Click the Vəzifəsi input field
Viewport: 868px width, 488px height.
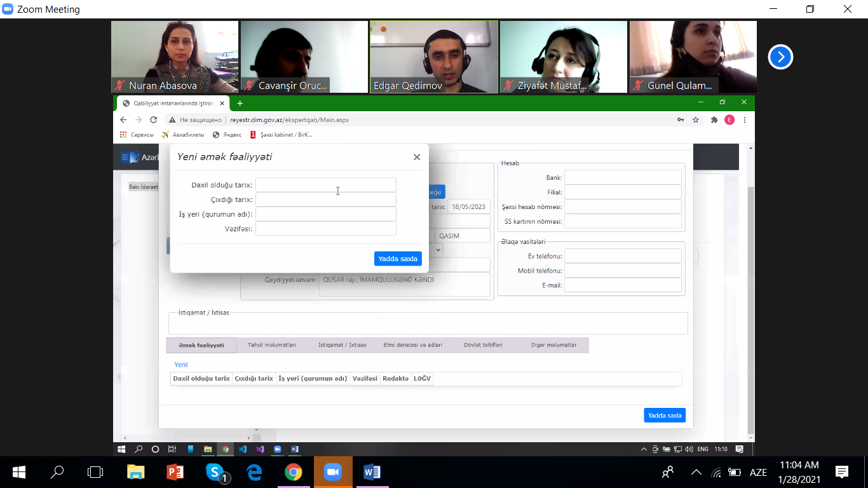point(326,229)
